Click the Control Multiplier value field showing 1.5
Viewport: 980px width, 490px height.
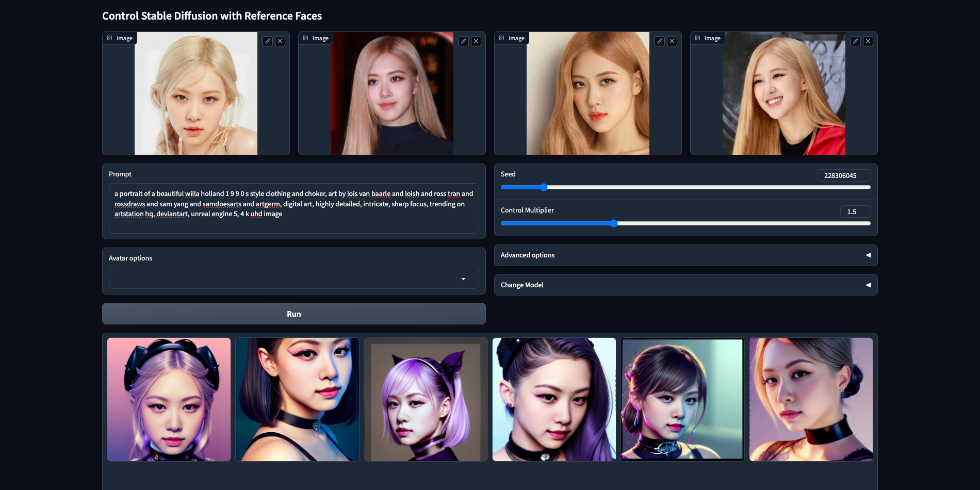[855, 211]
